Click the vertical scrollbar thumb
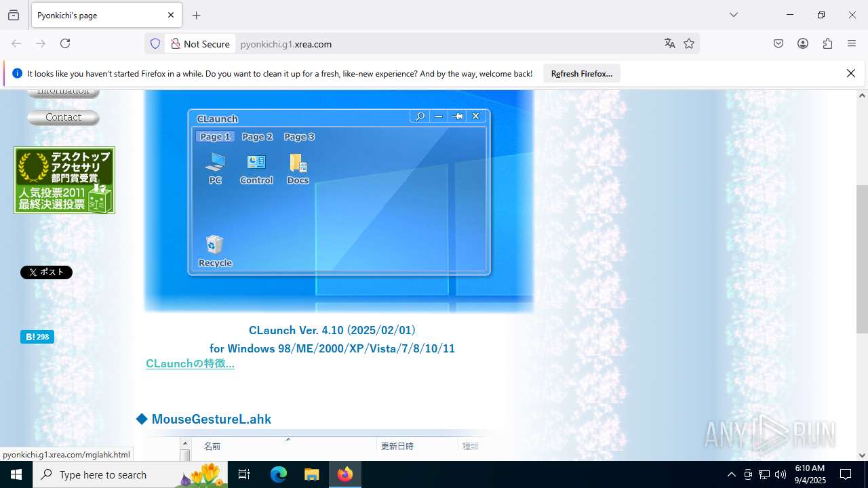The width and height of the screenshot is (868, 488). [x=862, y=260]
